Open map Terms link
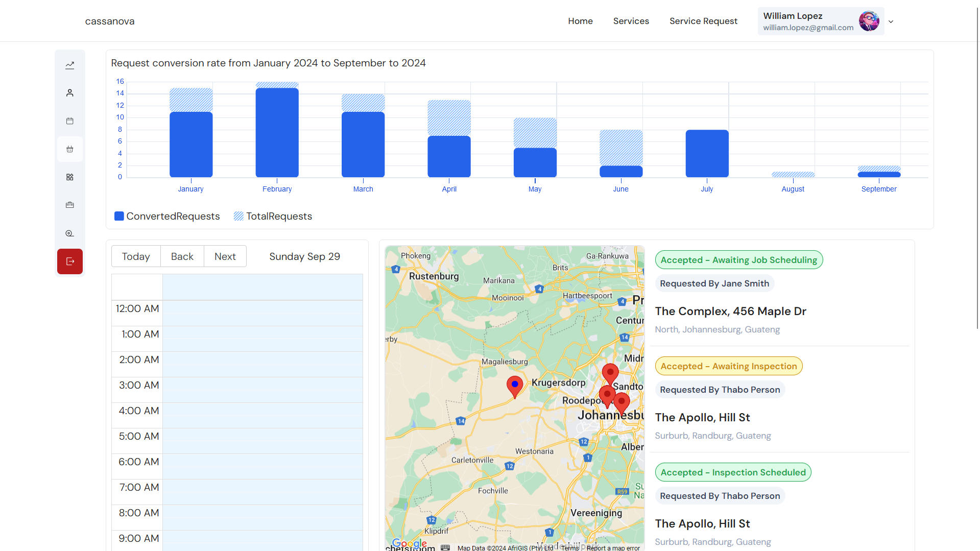 [x=570, y=548]
